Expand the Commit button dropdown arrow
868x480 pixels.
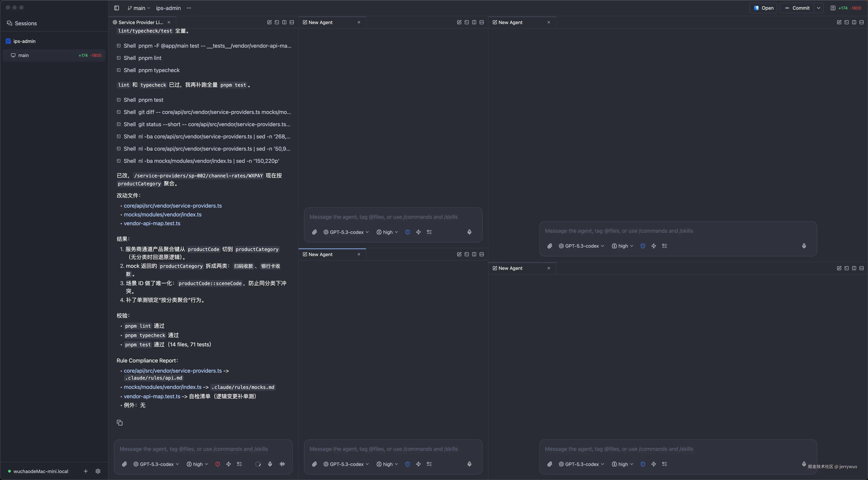pyautogui.click(x=819, y=8)
